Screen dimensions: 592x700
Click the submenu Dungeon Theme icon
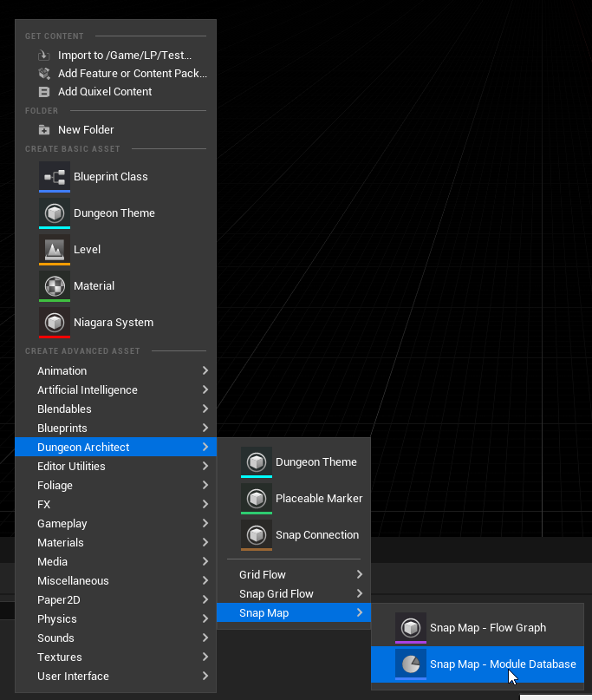click(257, 462)
